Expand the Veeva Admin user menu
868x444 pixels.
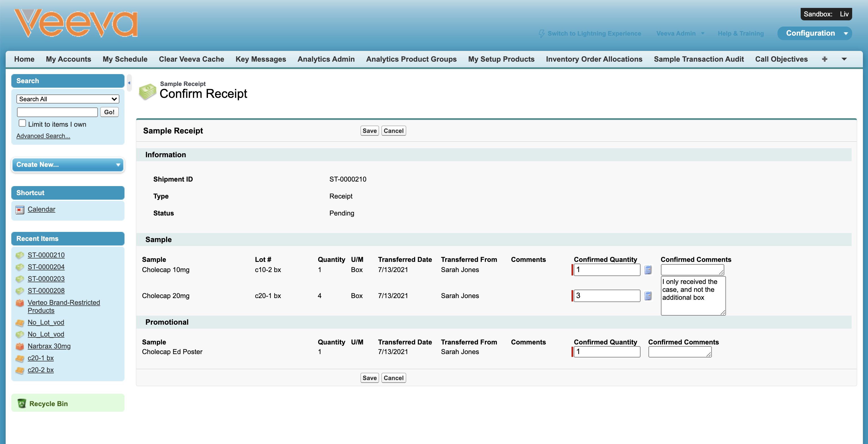tap(680, 33)
